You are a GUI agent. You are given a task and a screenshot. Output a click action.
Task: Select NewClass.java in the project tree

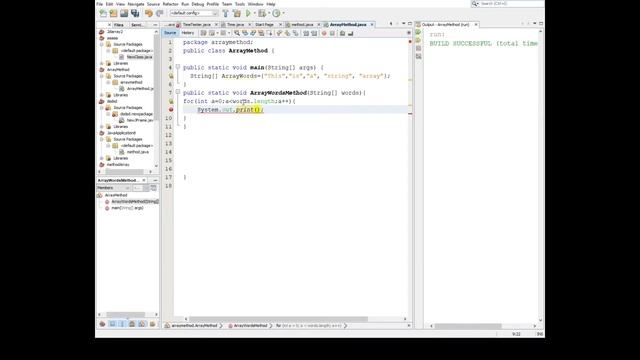[x=139, y=57]
